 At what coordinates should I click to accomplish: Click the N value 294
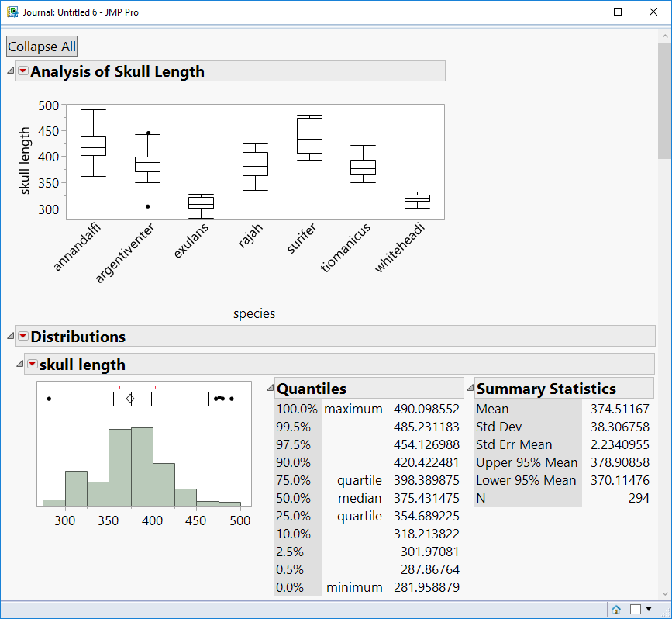(x=639, y=498)
